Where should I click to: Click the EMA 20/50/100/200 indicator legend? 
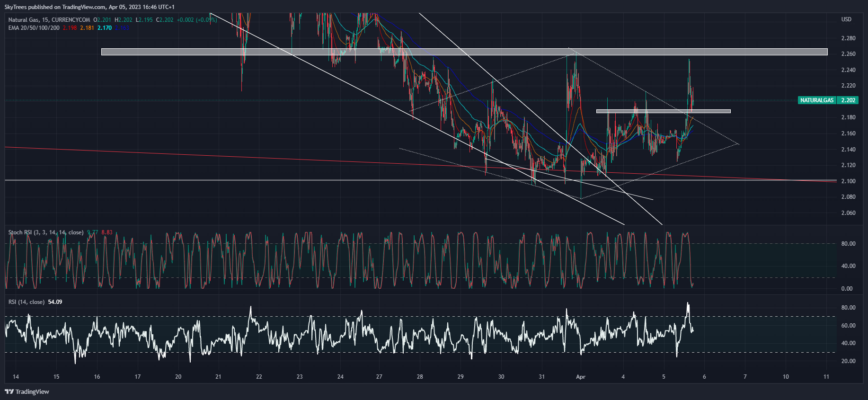click(x=34, y=28)
